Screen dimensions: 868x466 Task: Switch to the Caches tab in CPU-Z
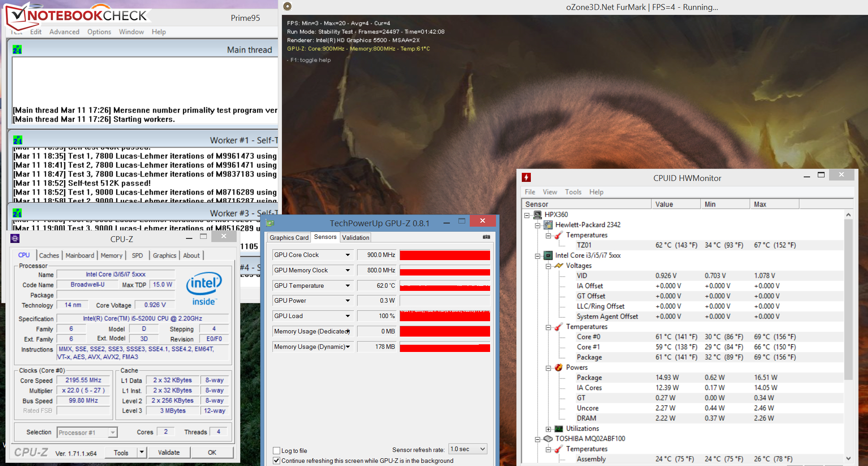tap(49, 256)
